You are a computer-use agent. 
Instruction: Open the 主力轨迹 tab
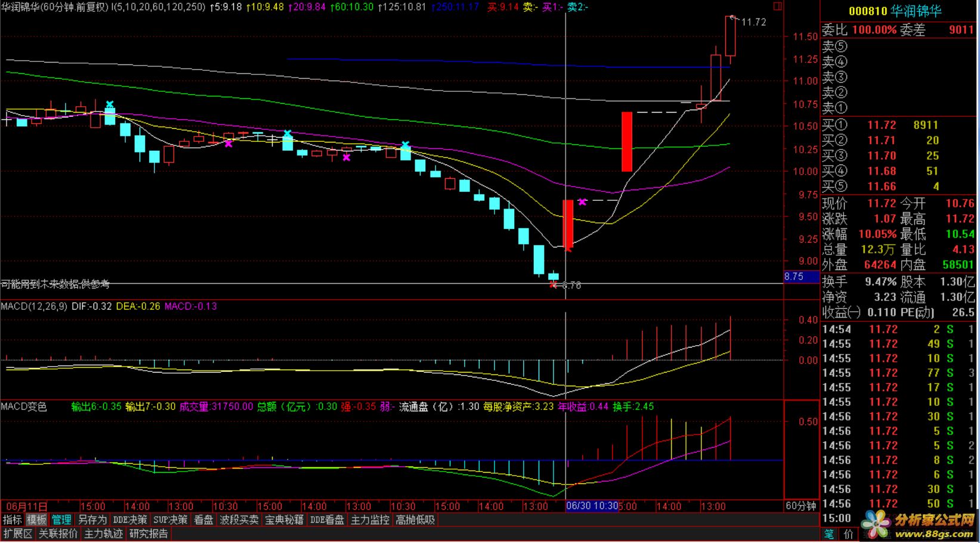pyautogui.click(x=104, y=534)
